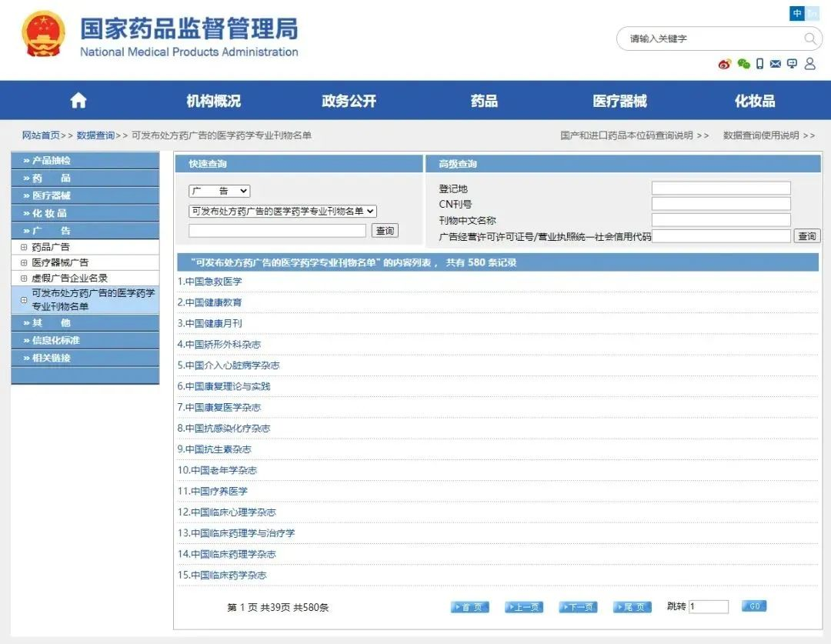Open record 2.中国健康教育

coord(209,302)
